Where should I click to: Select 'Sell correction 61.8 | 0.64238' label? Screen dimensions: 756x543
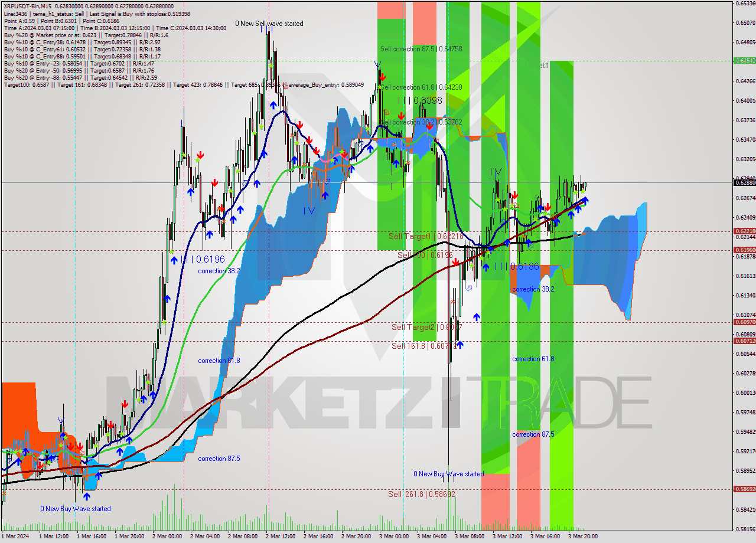421,87
